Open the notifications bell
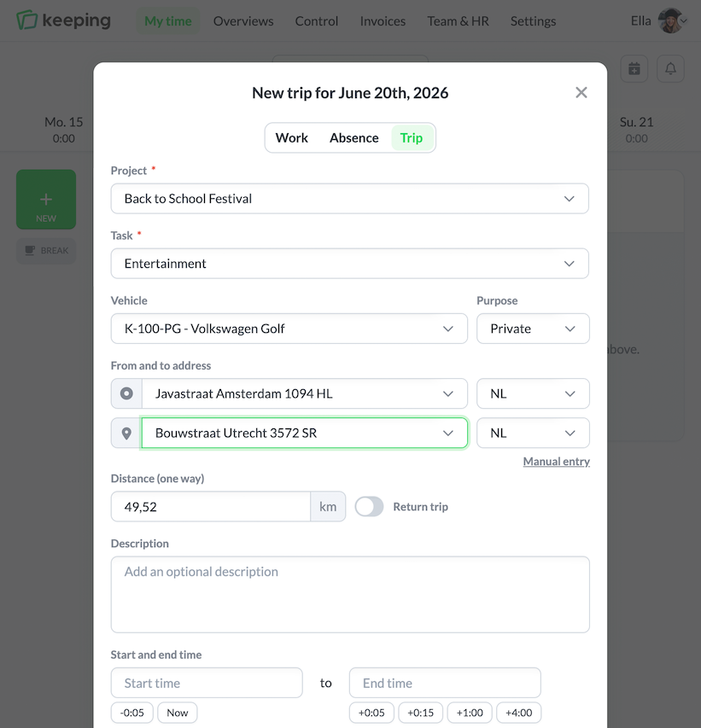Image resolution: width=701 pixels, height=728 pixels. [670, 69]
